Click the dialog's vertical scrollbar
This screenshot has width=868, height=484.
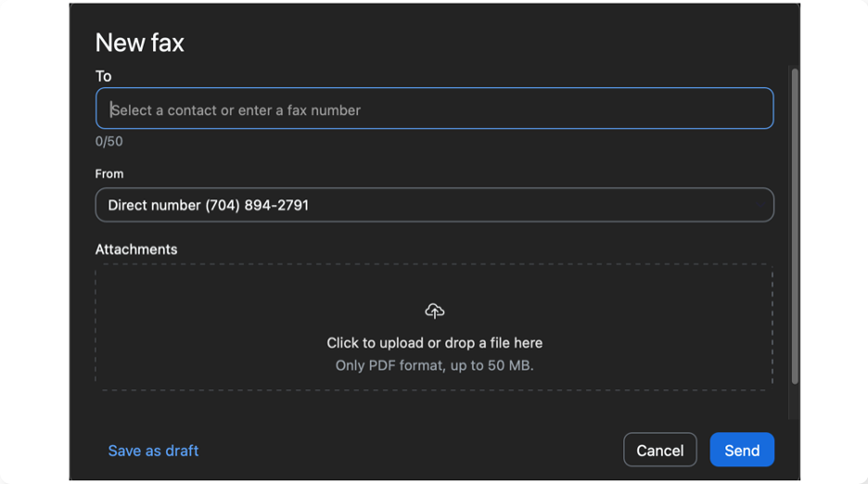(x=794, y=223)
